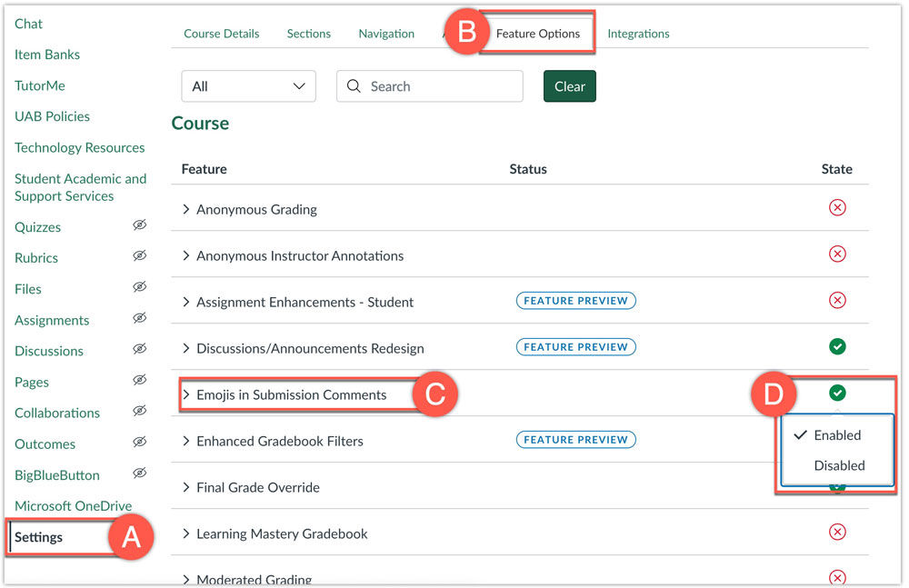
Task: Click the green check for Emojis in Submission Comments
Action: 837,393
